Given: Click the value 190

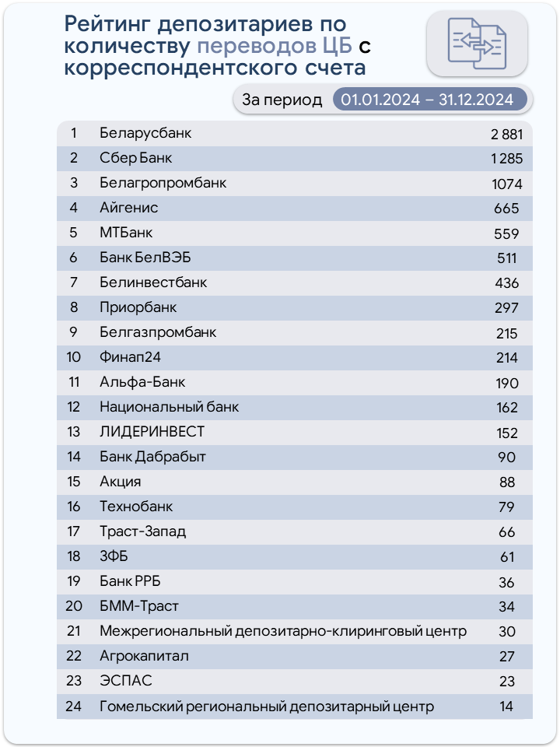Looking at the screenshot, I should (506, 383).
